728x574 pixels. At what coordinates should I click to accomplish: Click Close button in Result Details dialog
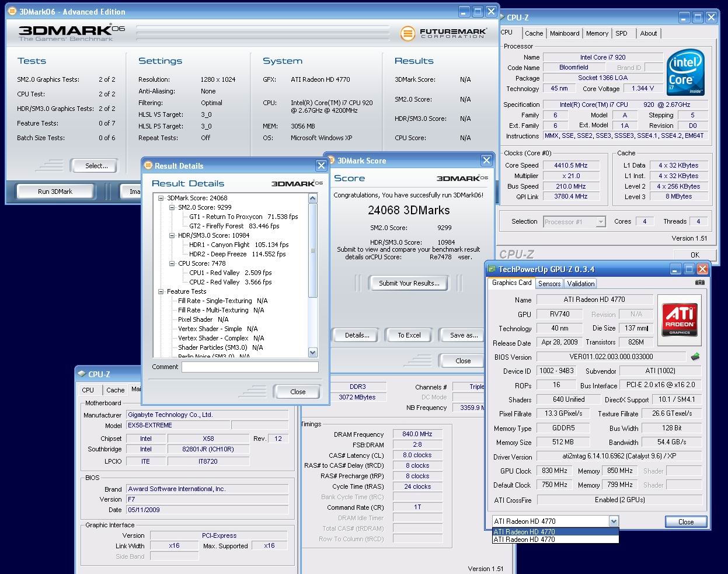[298, 392]
